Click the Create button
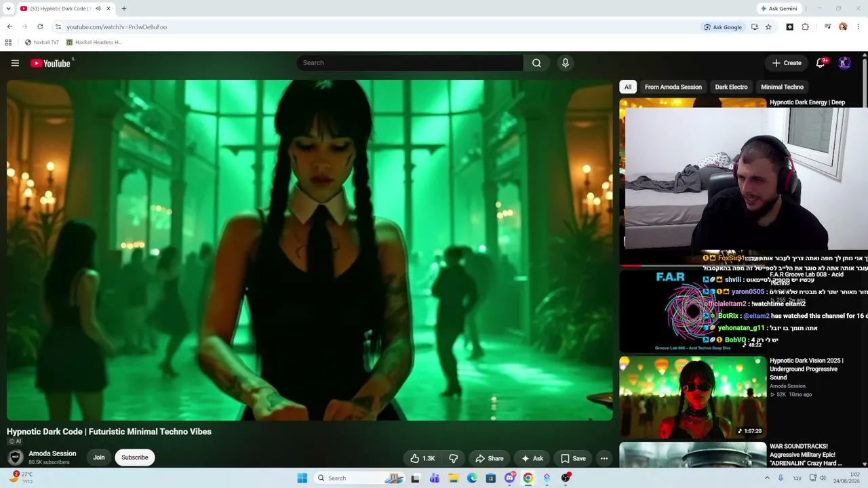The width and height of the screenshot is (868, 488). click(x=787, y=63)
